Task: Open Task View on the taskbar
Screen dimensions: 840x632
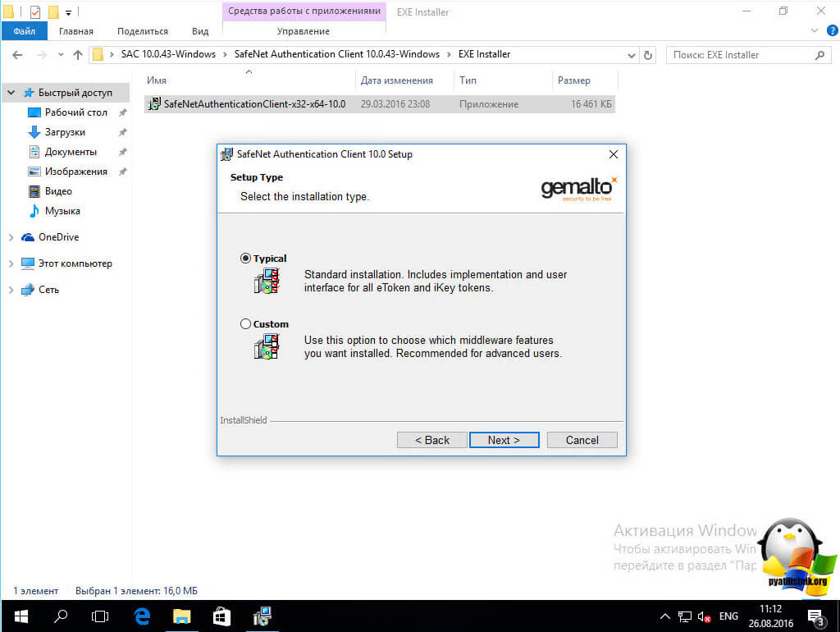Action: (100, 616)
